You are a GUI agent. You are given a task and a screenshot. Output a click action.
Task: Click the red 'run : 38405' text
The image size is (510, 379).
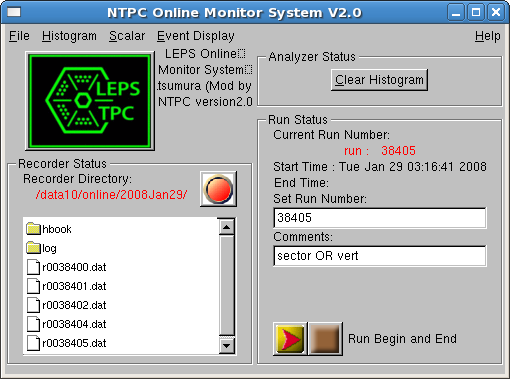(x=380, y=151)
